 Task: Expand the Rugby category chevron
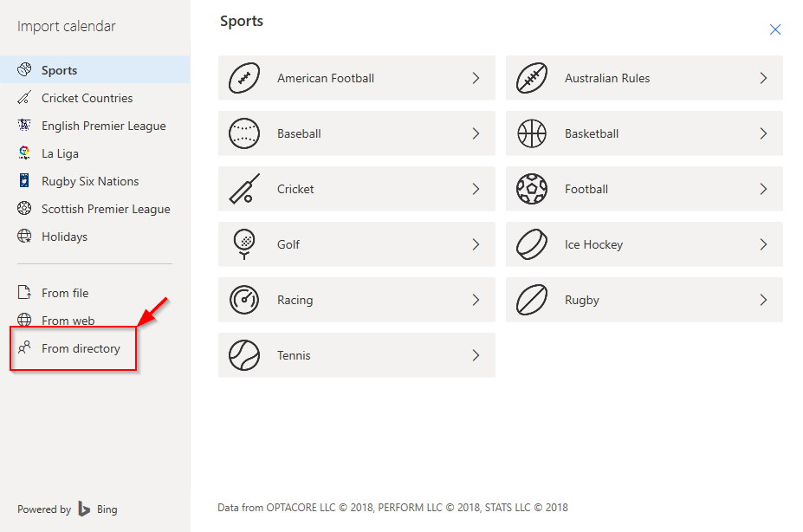pyautogui.click(x=763, y=300)
